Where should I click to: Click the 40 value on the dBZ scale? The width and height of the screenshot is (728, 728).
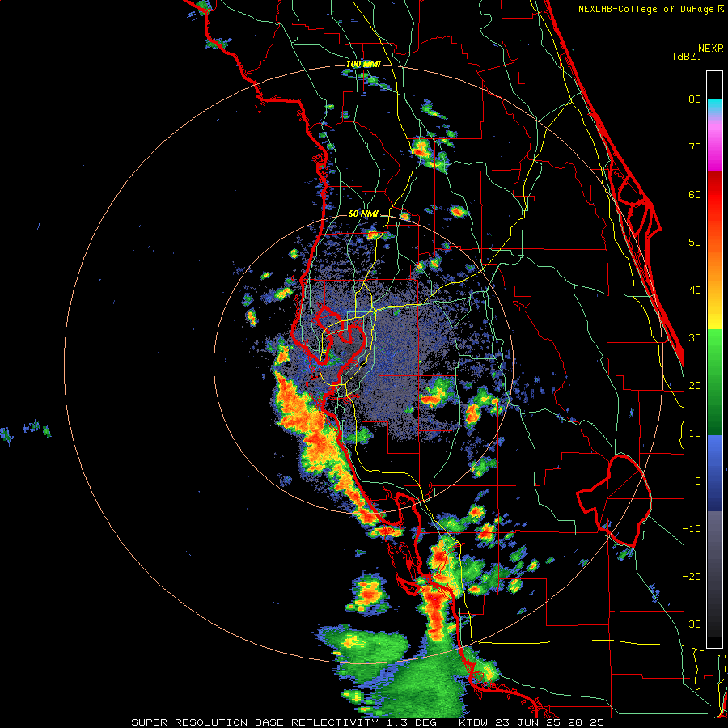pos(695,290)
